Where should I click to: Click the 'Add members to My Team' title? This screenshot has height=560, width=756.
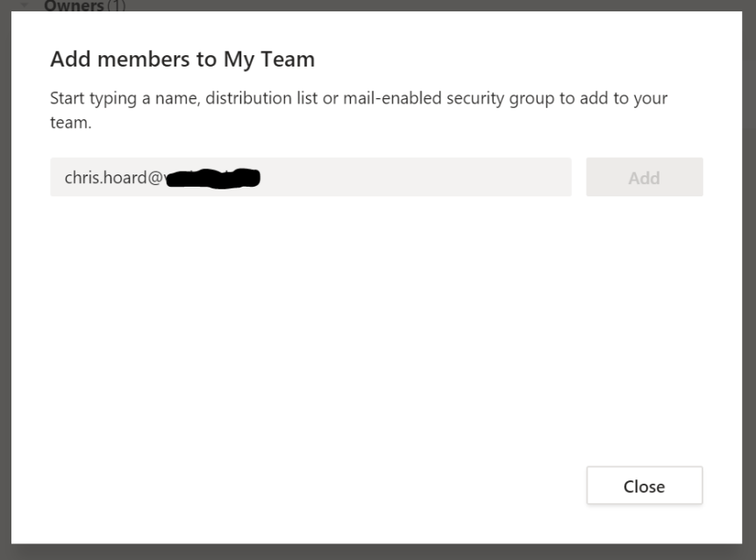pos(182,60)
